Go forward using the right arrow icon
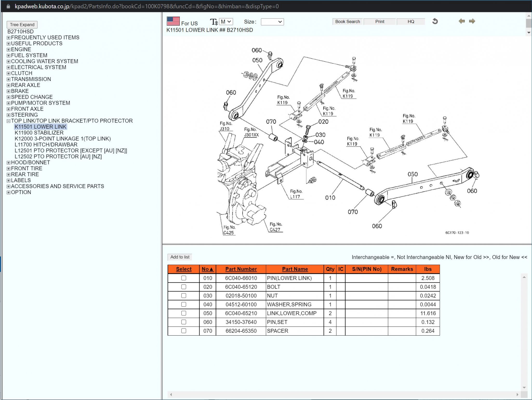The image size is (532, 400). pos(473,21)
